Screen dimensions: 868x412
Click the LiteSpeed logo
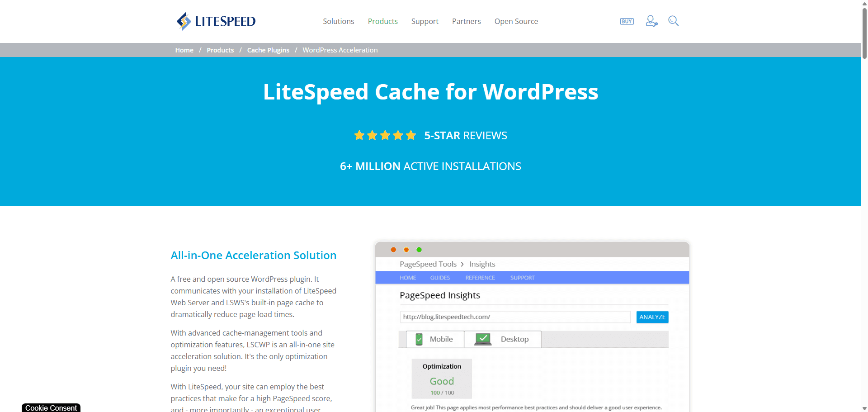[216, 21]
